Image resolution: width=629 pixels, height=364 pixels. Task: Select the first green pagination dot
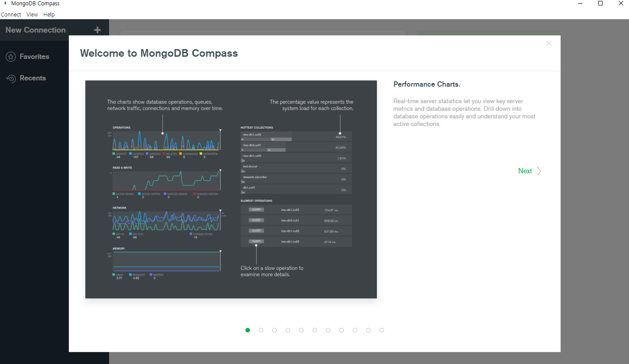pos(248,330)
